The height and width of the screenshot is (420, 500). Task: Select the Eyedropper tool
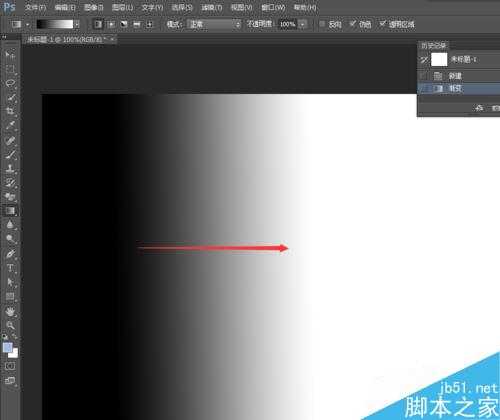tap(10, 125)
